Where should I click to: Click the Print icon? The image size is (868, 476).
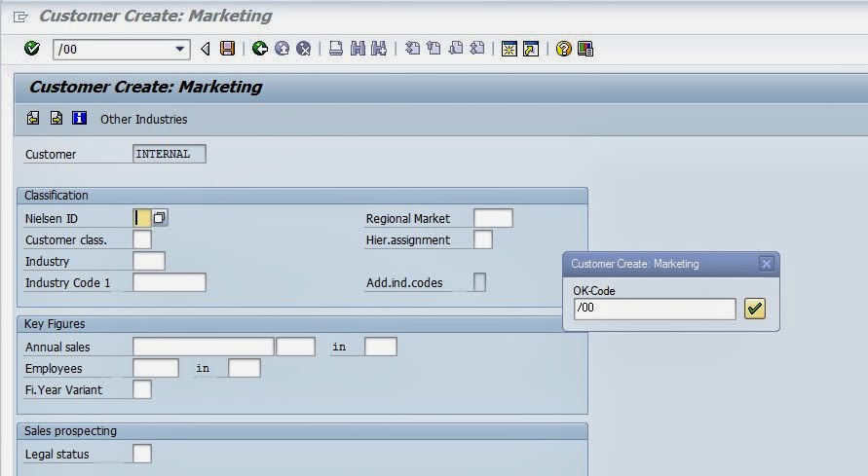pos(336,49)
